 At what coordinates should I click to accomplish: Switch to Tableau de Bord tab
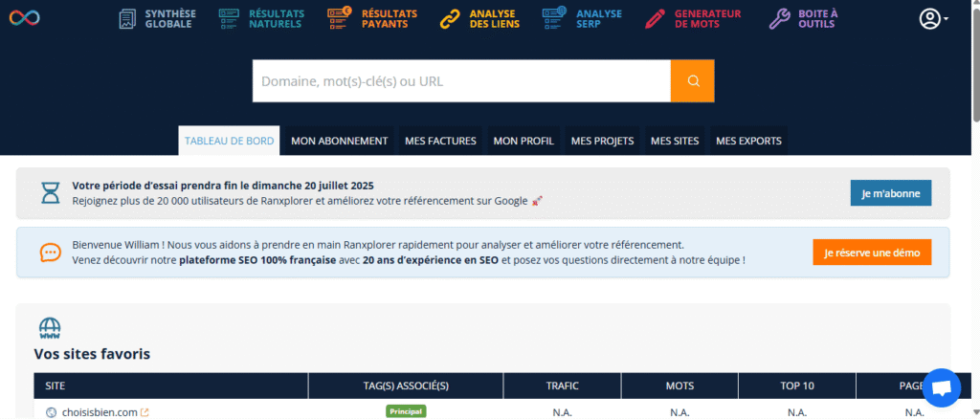click(x=230, y=142)
